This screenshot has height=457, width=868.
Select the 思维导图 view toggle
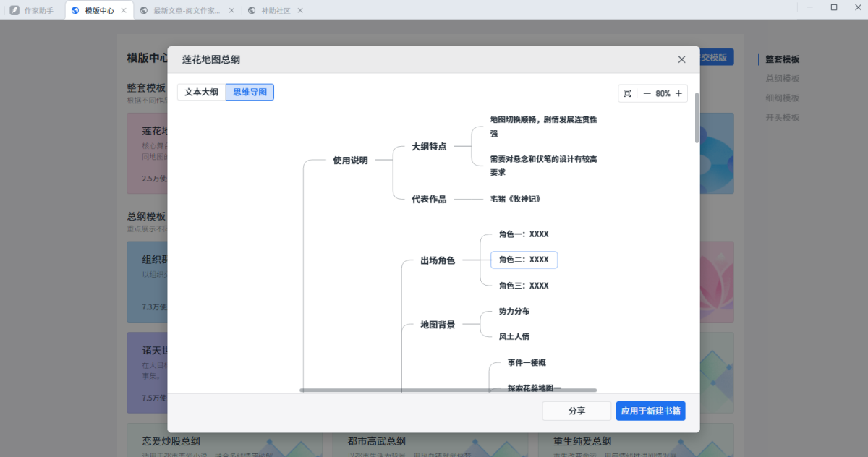(x=250, y=93)
